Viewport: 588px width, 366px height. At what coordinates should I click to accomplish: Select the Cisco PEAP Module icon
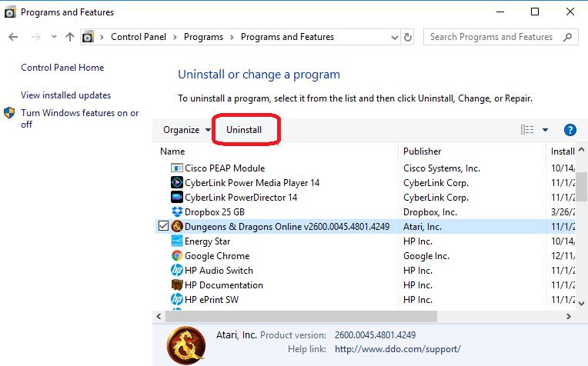coord(176,168)
